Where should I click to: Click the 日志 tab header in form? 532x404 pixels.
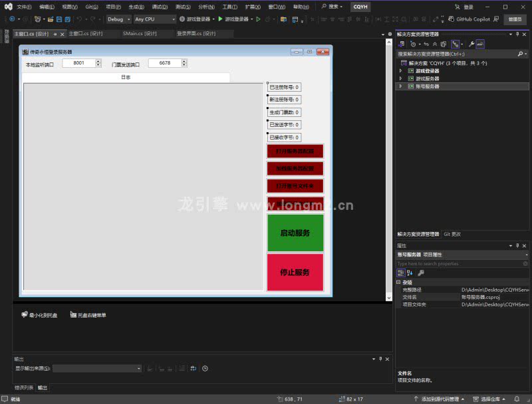[126, 77]
